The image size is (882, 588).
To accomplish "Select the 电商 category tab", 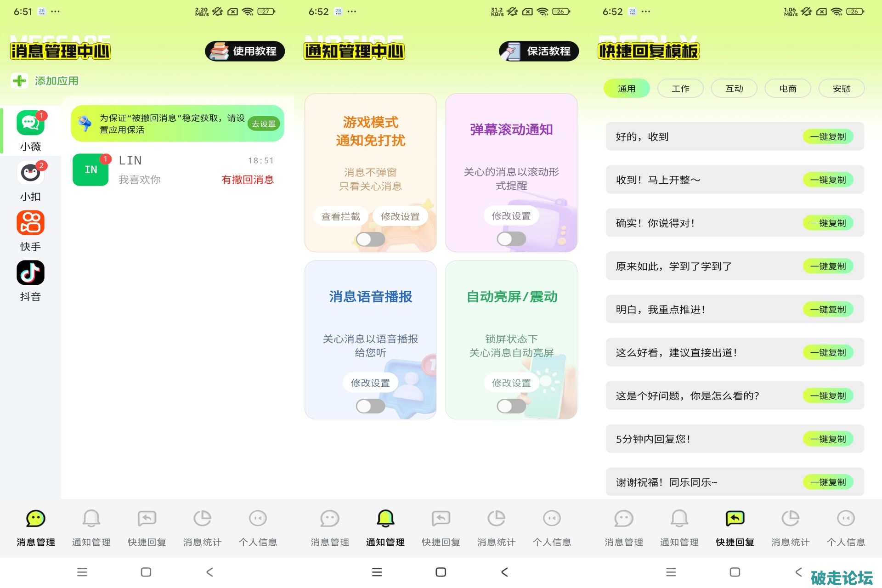I will (x=787, y=89).
